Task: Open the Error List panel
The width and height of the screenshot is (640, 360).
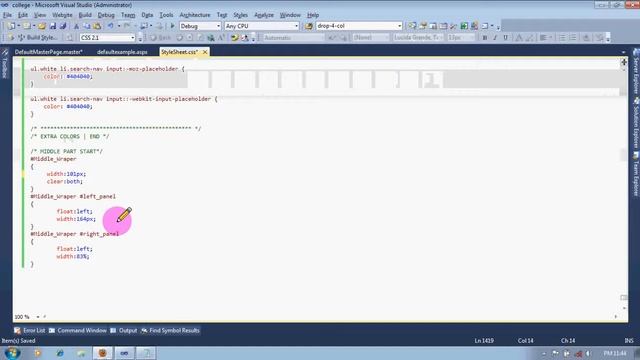Action: (29, 331)
